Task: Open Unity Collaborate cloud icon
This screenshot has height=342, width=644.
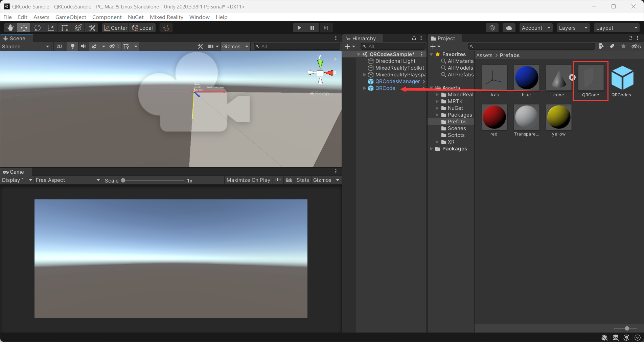Action: click(509, 28)
